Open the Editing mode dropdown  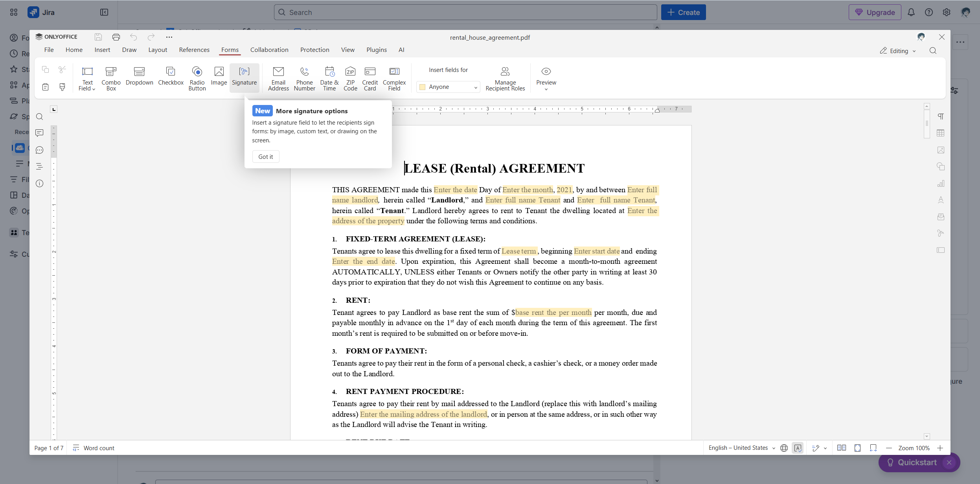(x=898, y=51)
